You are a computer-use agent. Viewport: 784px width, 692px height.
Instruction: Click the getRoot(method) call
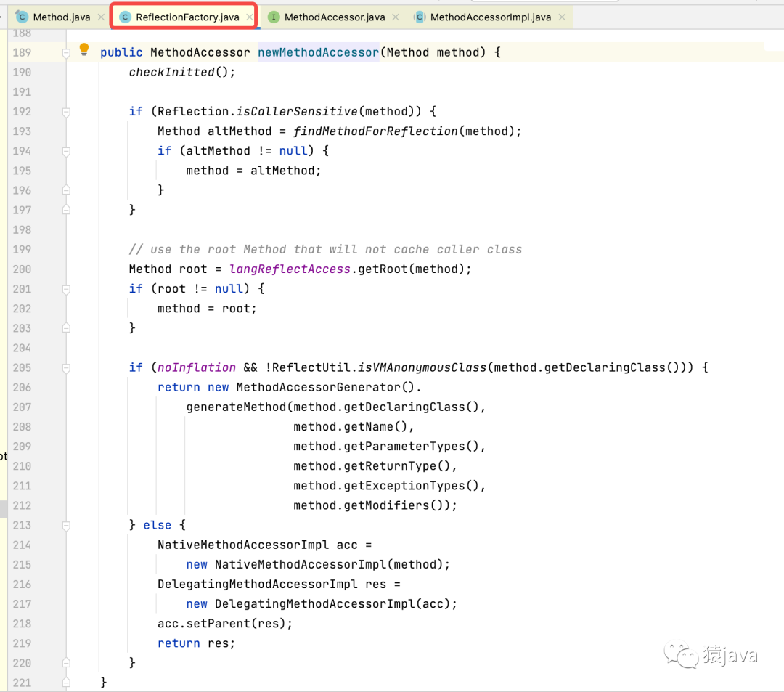pyautogui.click(x=412, y=269)
